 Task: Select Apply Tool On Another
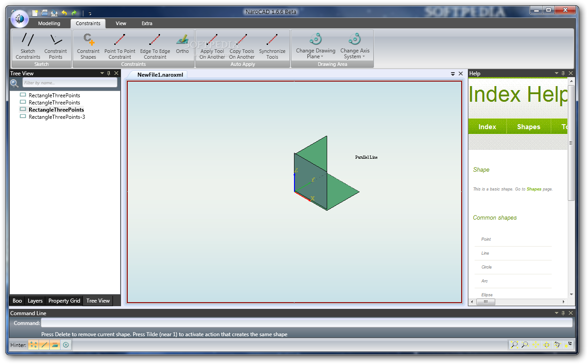212,46
